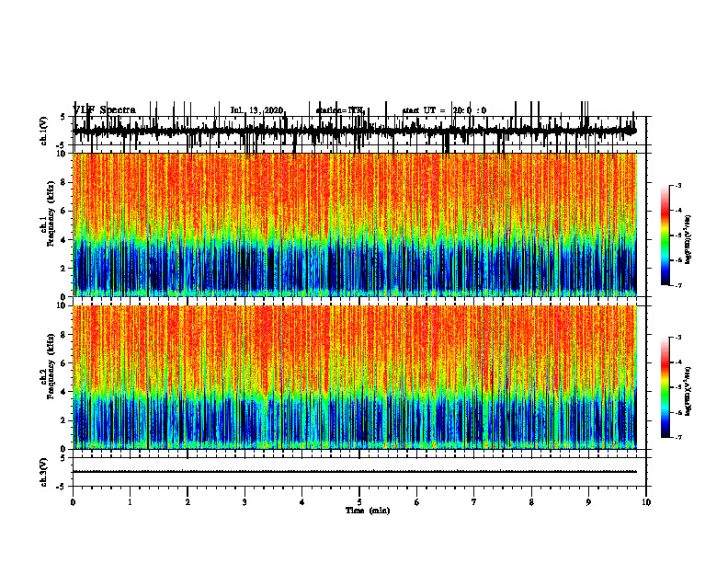Click the "-5" tick on ch.3(V) axis
728x563 pixels.
click(62, 487)
